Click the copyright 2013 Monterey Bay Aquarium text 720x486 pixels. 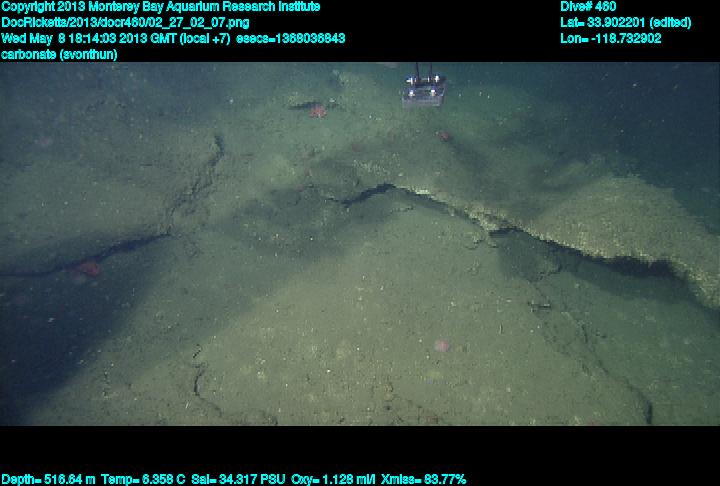coord(161,7)
